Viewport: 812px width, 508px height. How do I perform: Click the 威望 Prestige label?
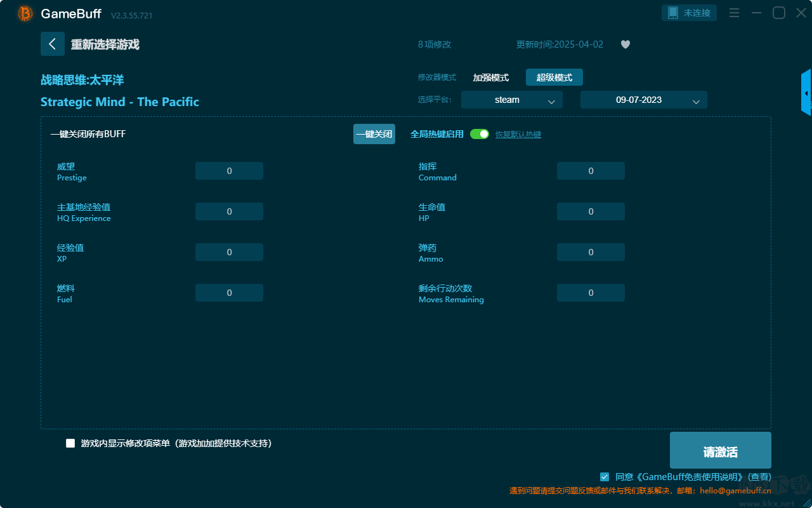72,171
